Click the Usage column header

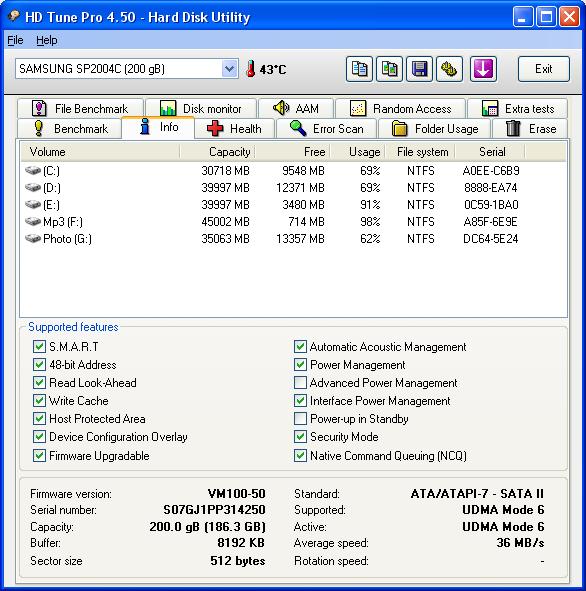click(358, 152)
